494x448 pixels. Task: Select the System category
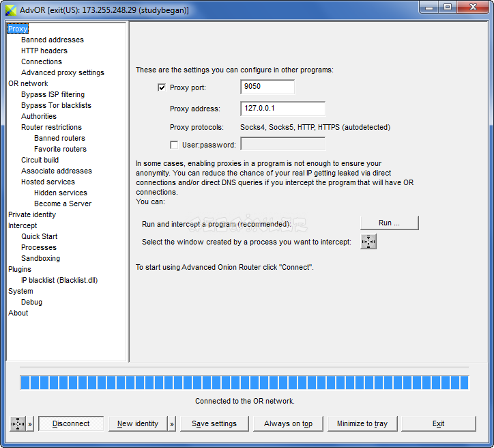[20, 291]
